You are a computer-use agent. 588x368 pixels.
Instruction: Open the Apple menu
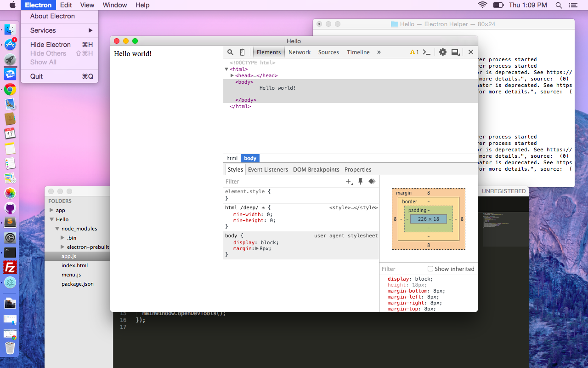point(12,5)
